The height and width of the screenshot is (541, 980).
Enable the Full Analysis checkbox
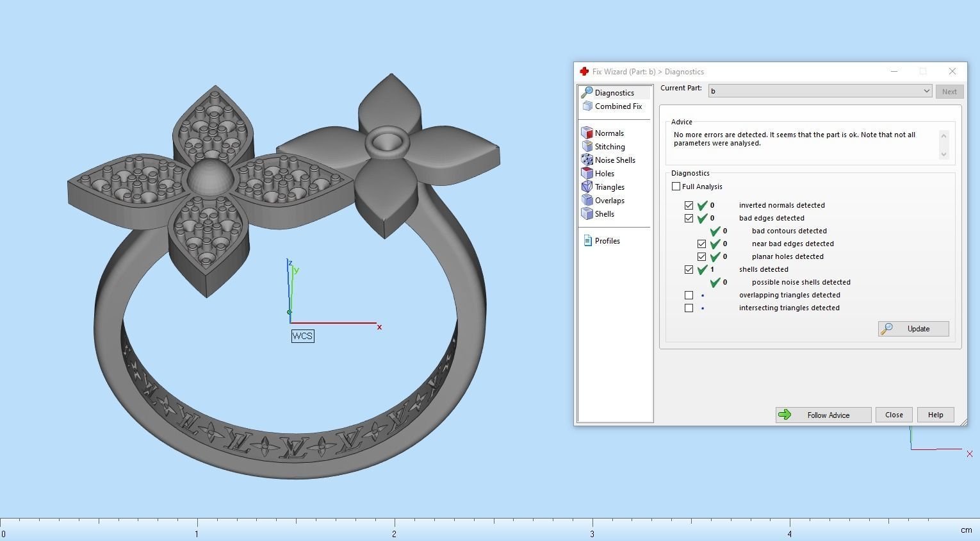click(676, 187)
